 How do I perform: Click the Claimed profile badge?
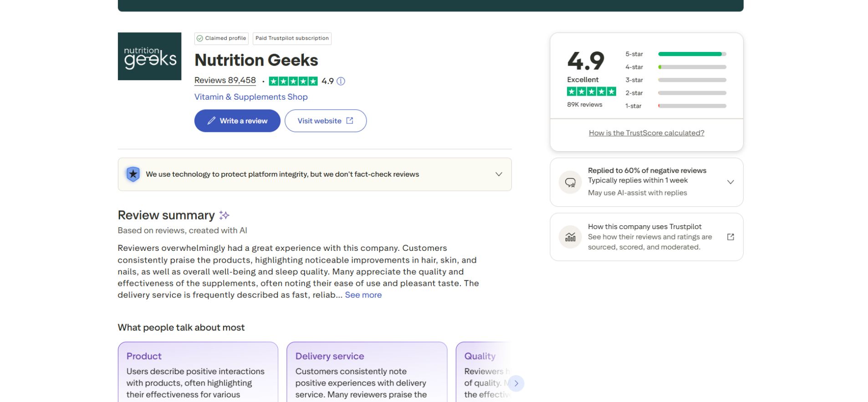tap(221, 38)
